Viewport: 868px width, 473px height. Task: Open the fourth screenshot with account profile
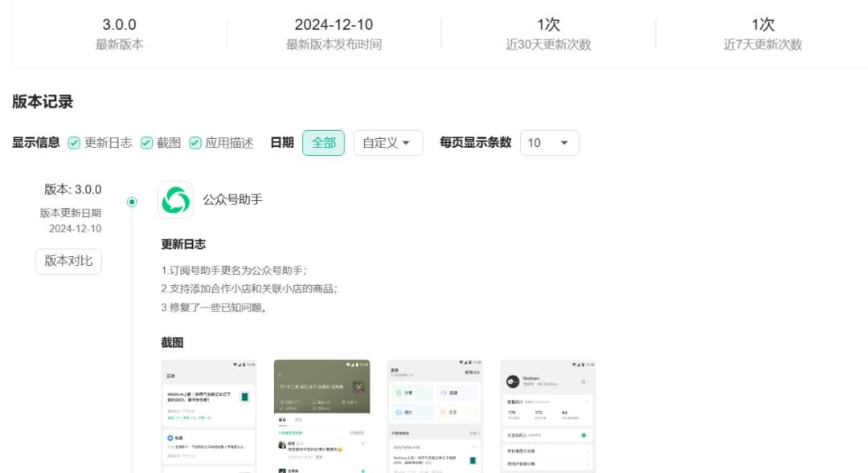point(547,416)
